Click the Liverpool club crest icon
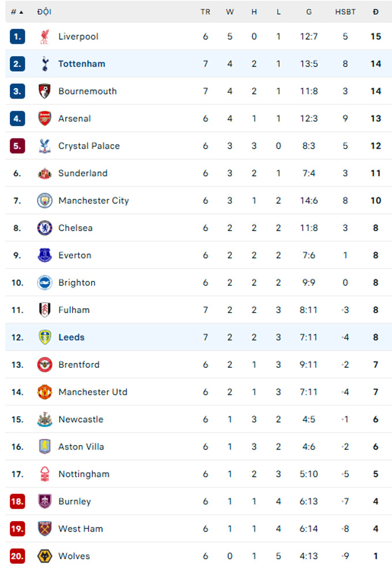Image resolution: width=392 pixels, height=569 pixels. click(x=44, y=37)
